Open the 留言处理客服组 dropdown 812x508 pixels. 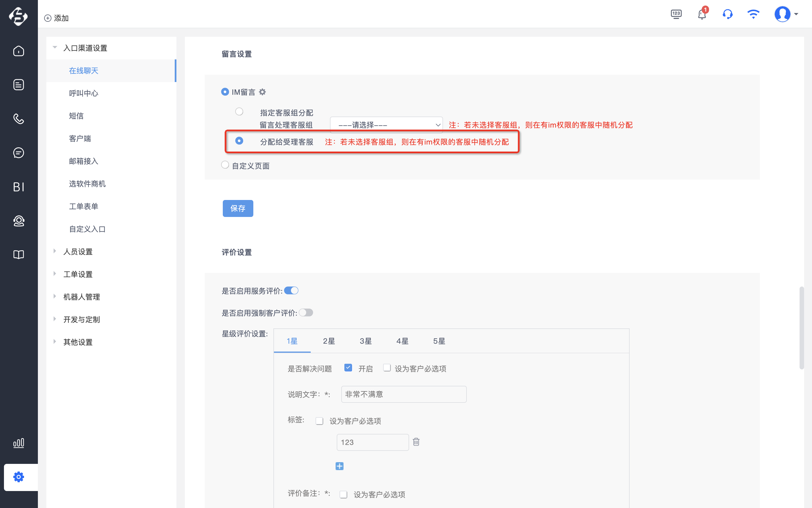[x=386, y=125]
